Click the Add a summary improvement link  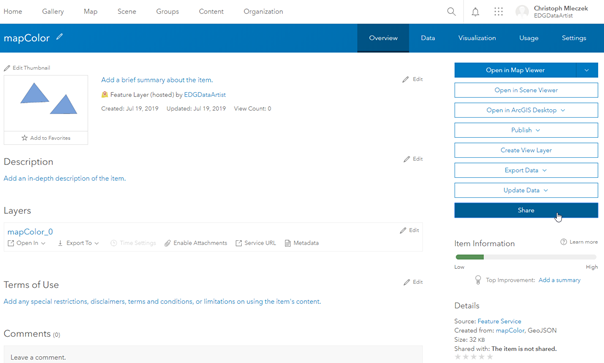point(559,280)
